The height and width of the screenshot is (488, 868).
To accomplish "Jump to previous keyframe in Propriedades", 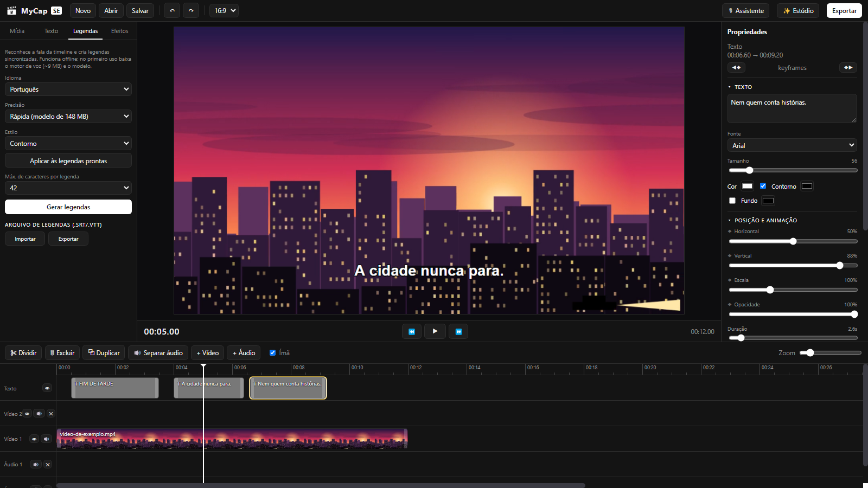I will (x=736, y=68).
